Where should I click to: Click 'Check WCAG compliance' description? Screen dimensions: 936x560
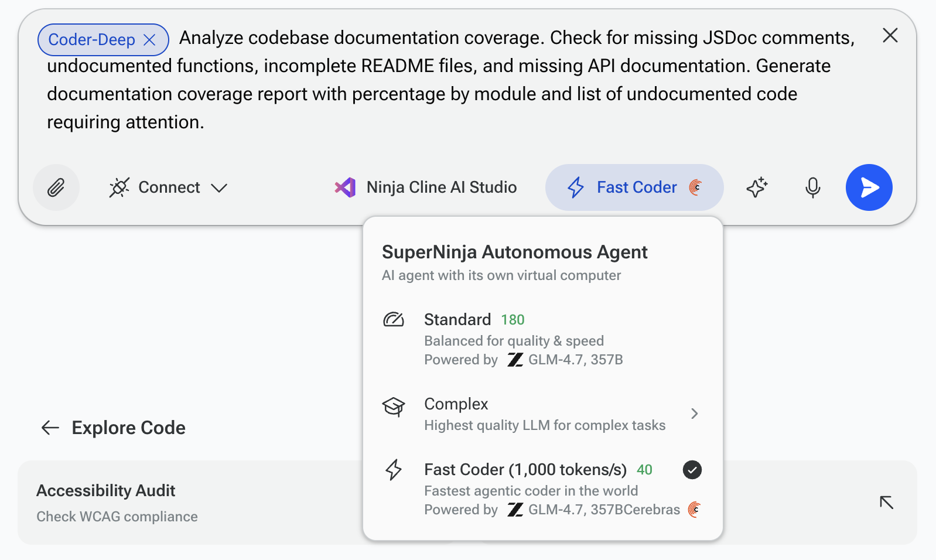[x=117, y=517]
